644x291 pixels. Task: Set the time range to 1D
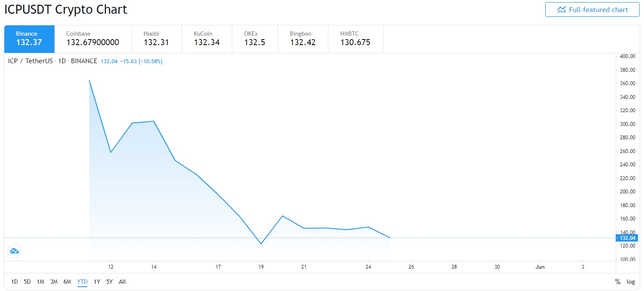[15, 282]
